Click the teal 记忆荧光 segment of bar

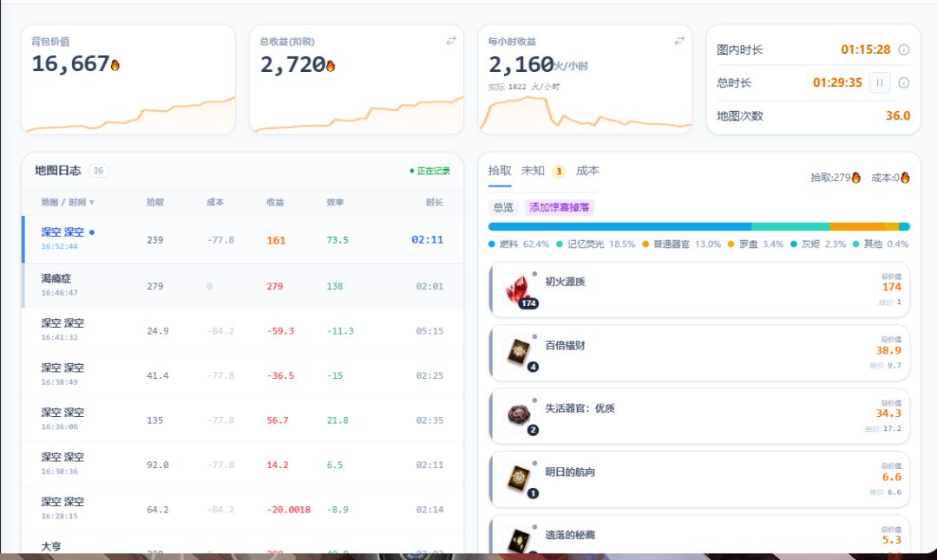pyautogui.click(x=790, y=227)
